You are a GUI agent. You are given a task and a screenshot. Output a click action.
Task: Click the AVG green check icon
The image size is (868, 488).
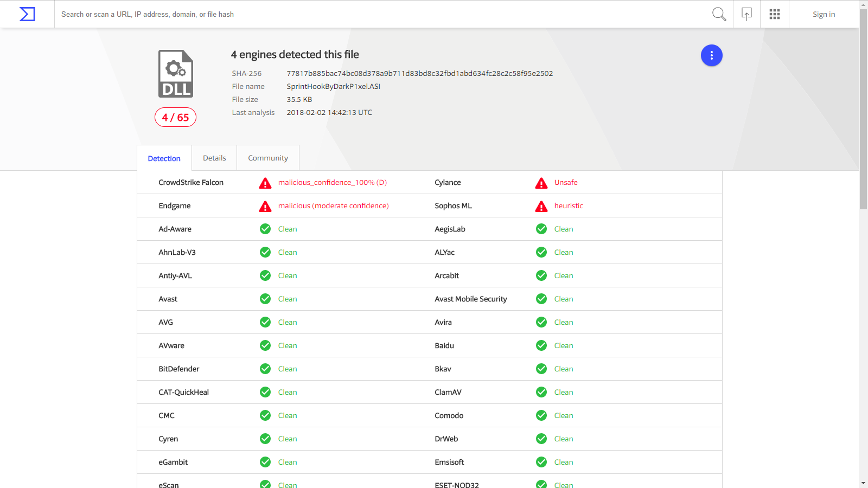coord(265,322)
